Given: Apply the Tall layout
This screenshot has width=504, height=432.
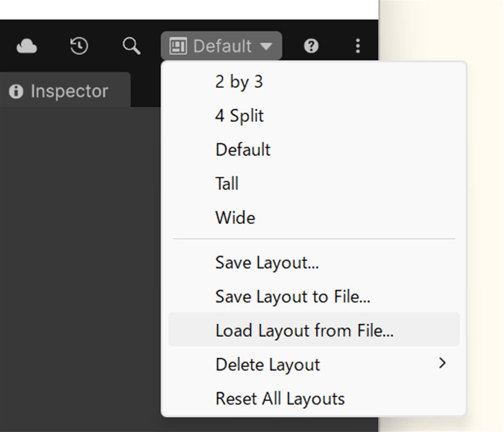Looking at the screenshot, I should pos(227,184).
